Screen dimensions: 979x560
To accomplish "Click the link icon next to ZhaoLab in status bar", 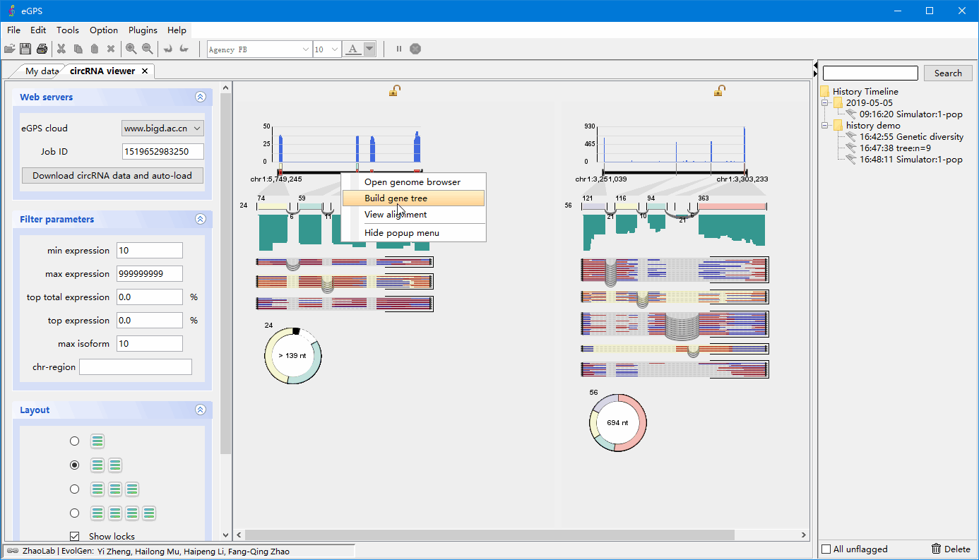I will tap(13, 552).
